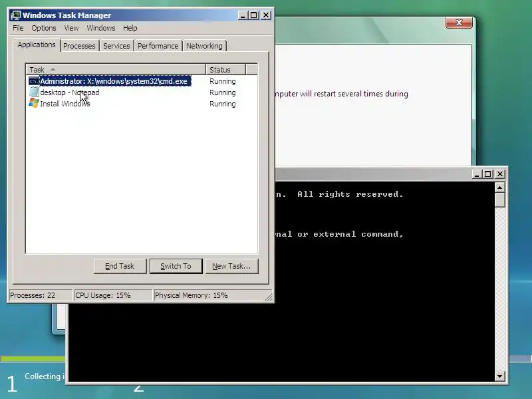Click the CPU Usage: 15% status entry
This screenshot has width=532, height=399.
point(113,295)
